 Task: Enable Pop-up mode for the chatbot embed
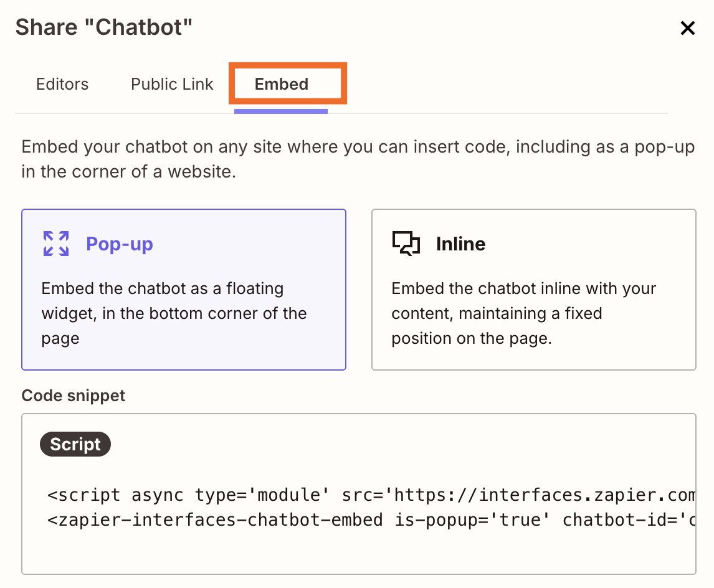tap(183, 290)
